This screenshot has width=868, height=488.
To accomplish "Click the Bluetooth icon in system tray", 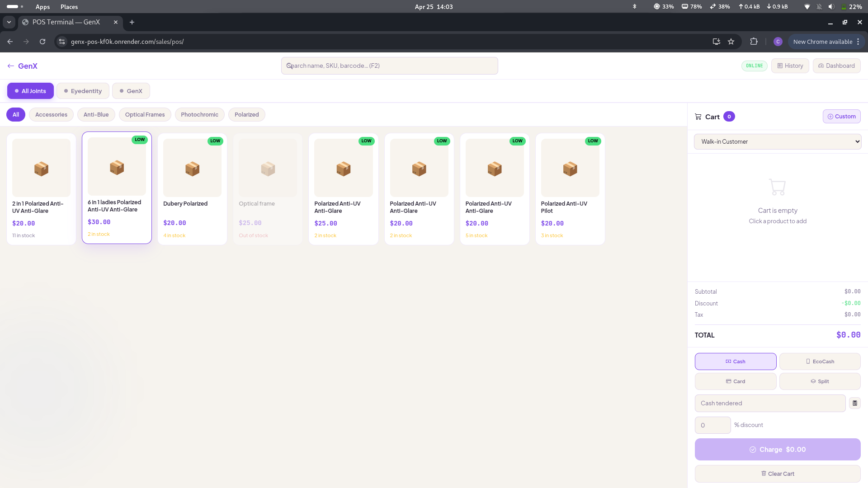I will (x=634, y=7).
